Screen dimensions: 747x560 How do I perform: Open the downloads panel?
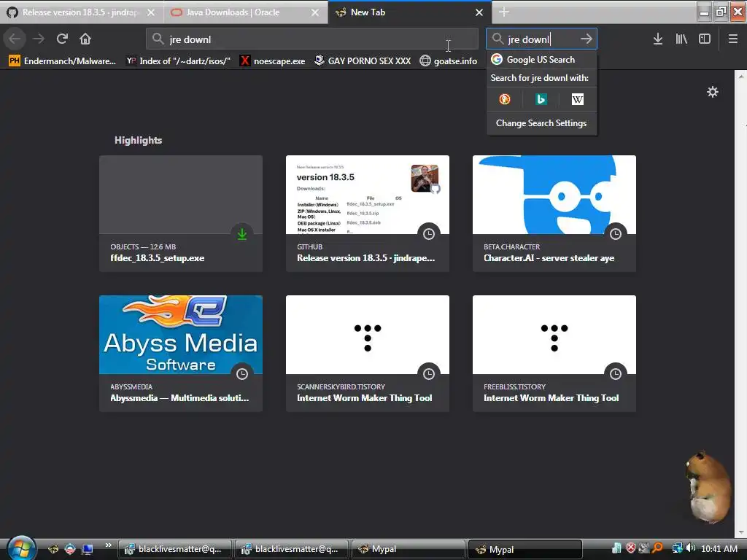click(657, 39)
